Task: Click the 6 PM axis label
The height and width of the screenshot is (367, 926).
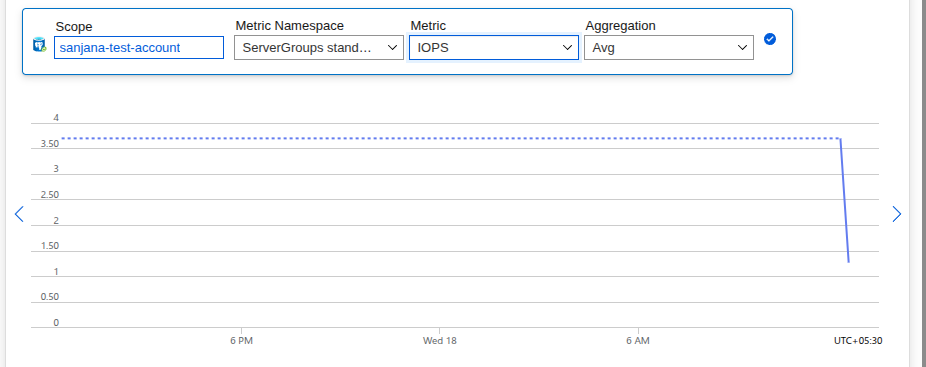Action: tap(242, 340)
